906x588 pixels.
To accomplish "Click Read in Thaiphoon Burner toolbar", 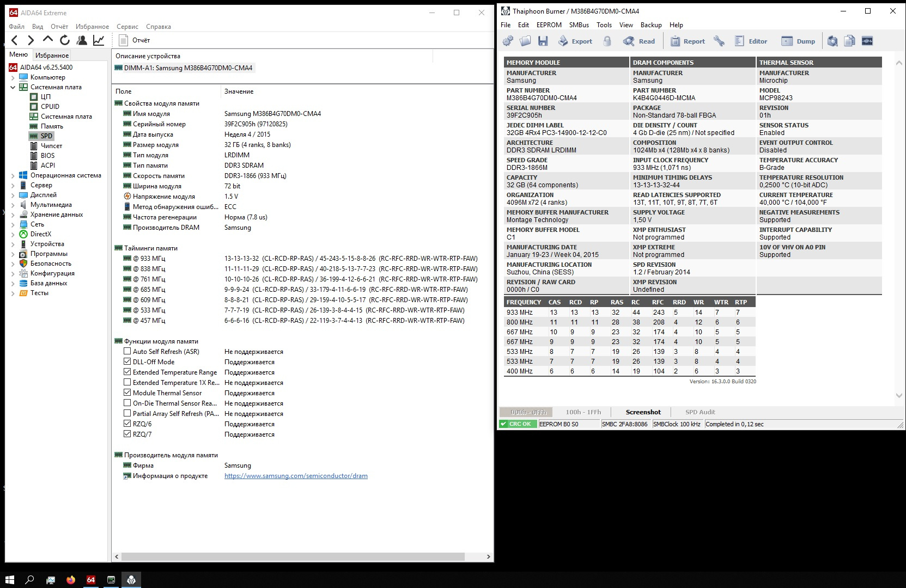I will click(x=639, y=41).
